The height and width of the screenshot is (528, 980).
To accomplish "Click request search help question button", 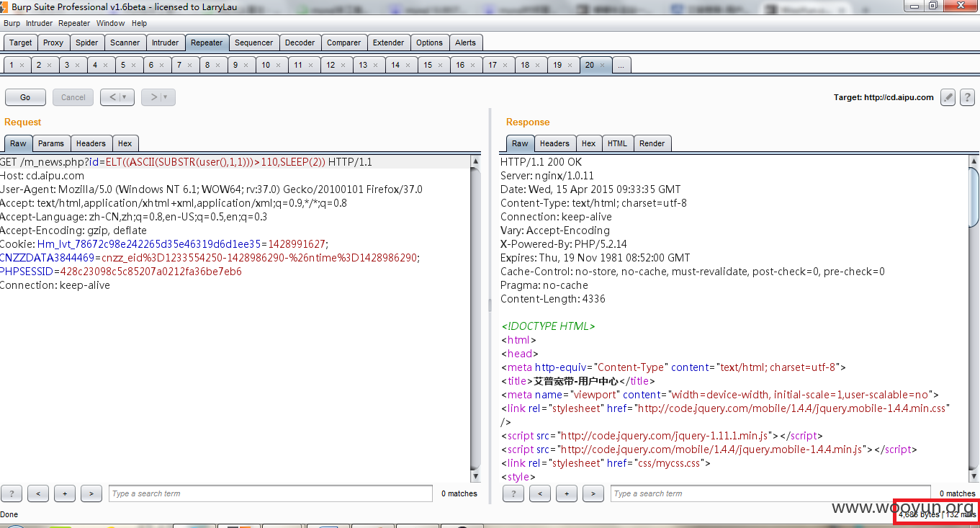I will pyautogui.click(x=12, y=493).
